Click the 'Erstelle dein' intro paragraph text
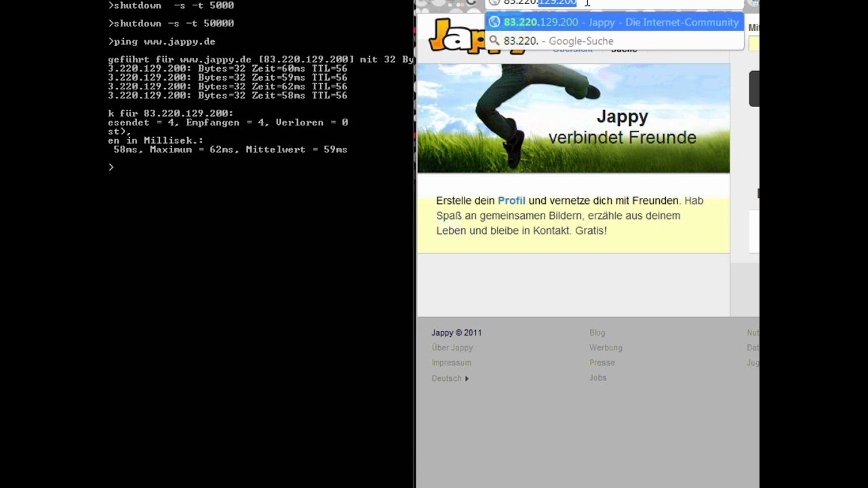The height and width of the screenshot is (488, 868). (x=570, y=216)
